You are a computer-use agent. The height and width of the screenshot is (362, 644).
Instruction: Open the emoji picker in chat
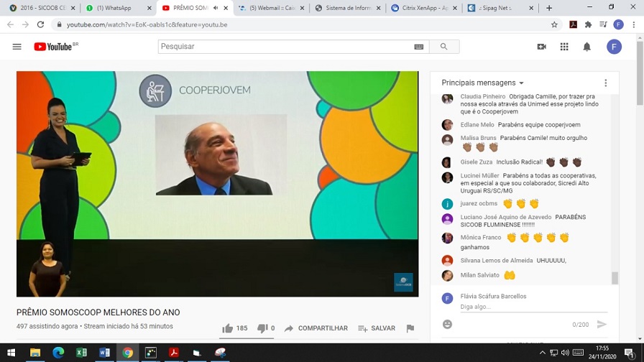(x=447, y=325)
